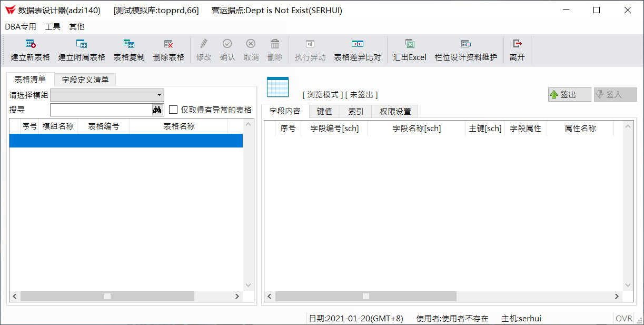This screenshot has height=325, width=644.
Task: Click the 表格复制 toolbar icon
Action: [129, 44]
